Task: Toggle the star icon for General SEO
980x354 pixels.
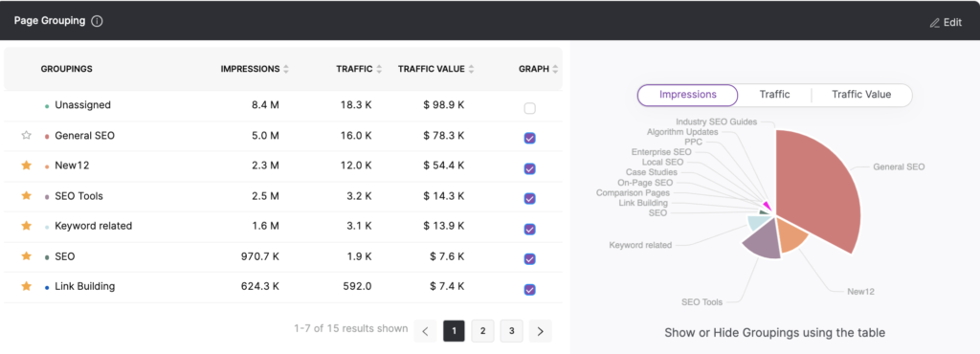Action: (x=26, y=135)
